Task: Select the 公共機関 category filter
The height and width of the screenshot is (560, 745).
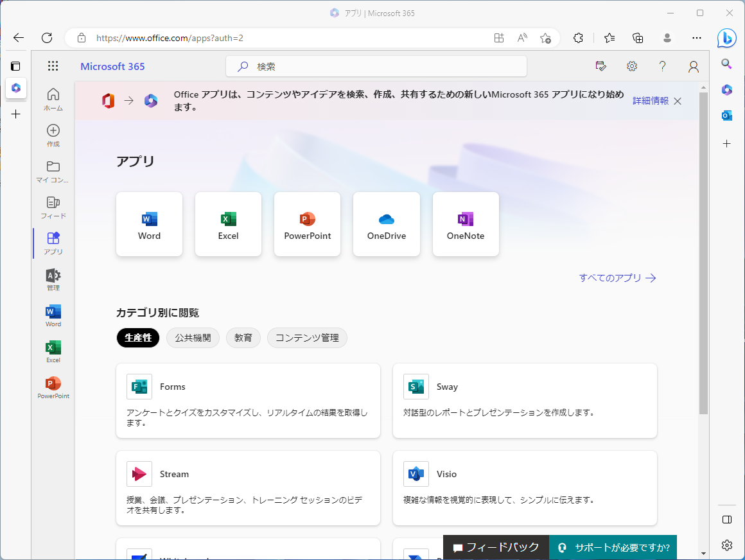Action: point(193,338)
